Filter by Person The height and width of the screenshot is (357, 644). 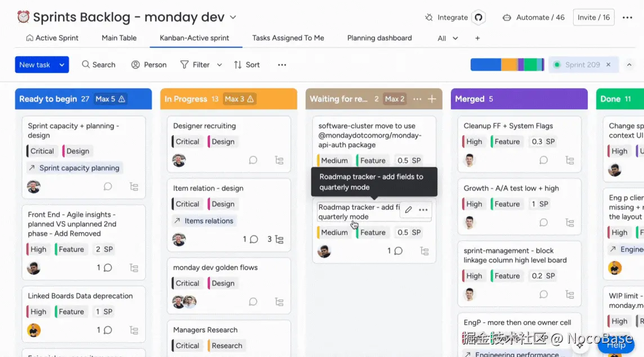(x=149, y=65)
